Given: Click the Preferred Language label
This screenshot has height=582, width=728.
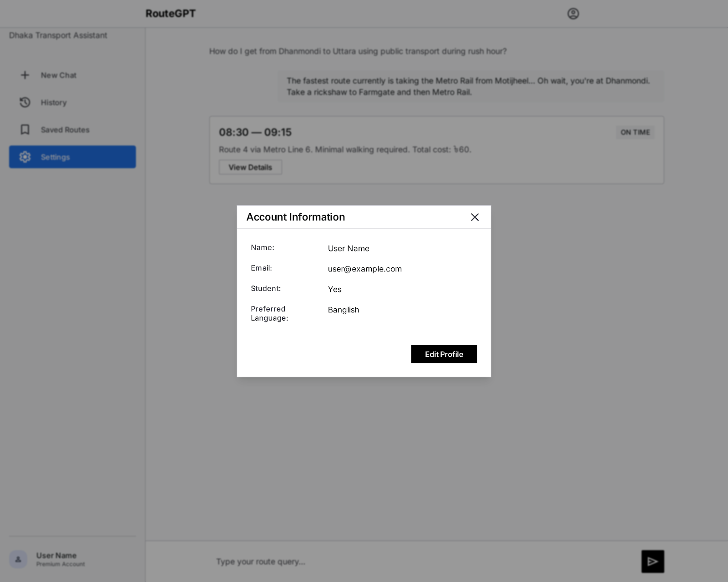Looking at the screenshot, I should pos(269,314).
